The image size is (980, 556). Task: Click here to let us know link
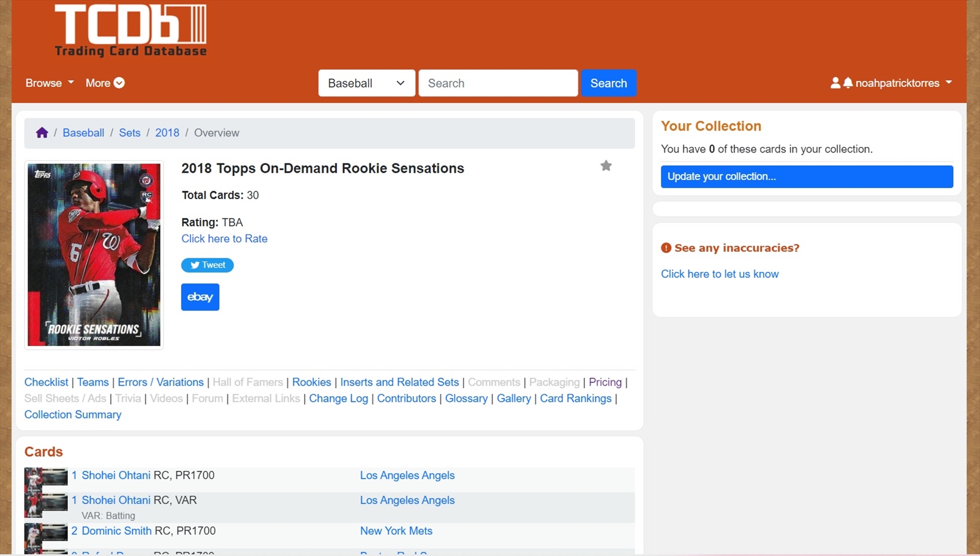tap(720, 274)
